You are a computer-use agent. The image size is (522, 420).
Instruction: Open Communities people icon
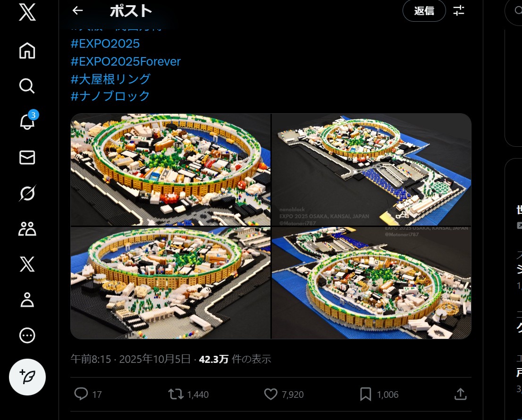pos(27,229)
